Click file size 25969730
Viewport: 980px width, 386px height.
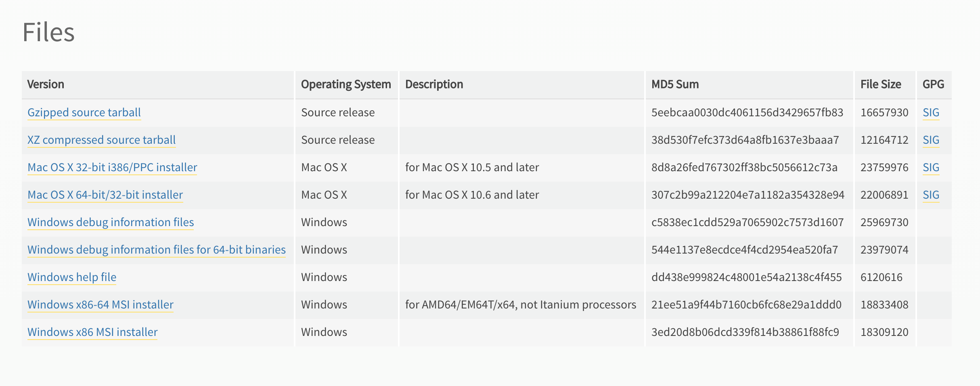pos(884,222)
